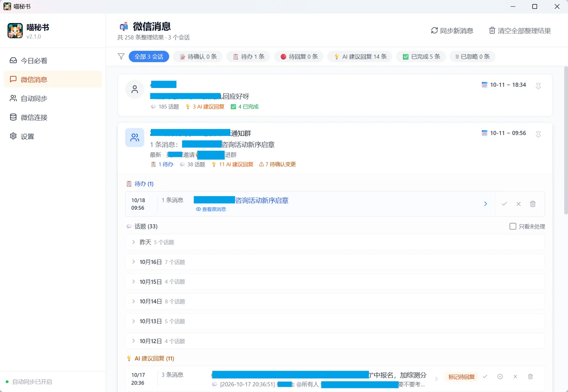
Task: Click the circle-check icon in 10/17 row
Action: [500, 376]
